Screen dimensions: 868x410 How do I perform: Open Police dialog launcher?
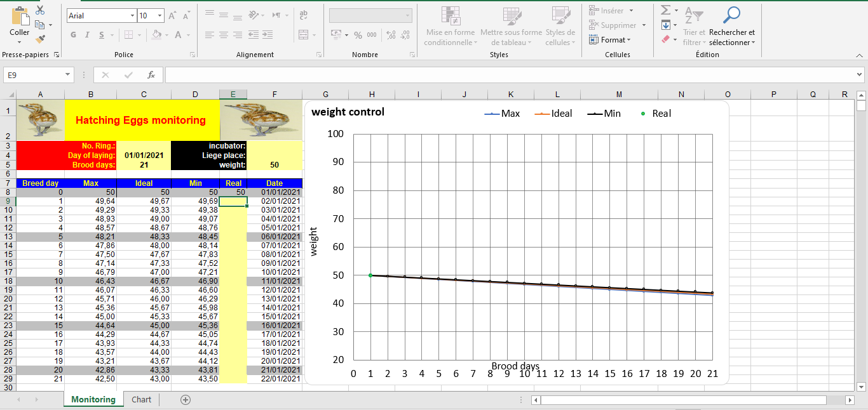(x=193, y=55)
